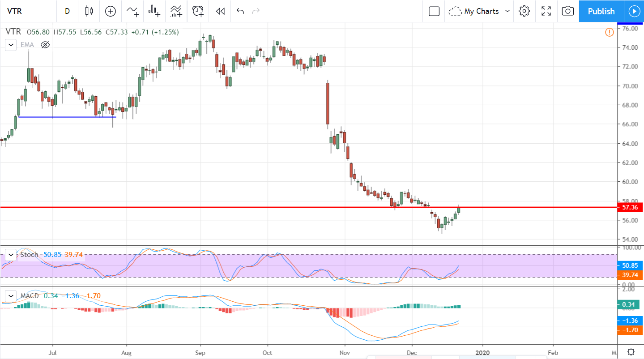The height and width of the screenshot is (359, 644).
Task: Click the -1.70 signal axis label
Action: point(630,330)
